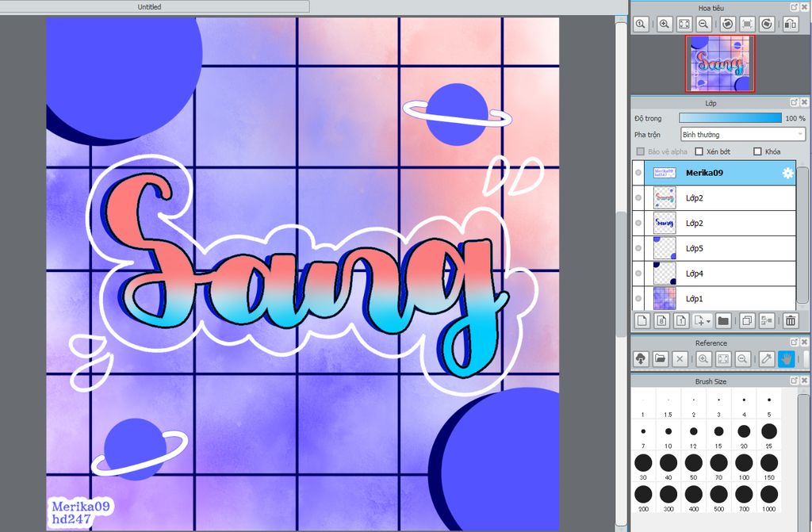Click the canvas vertical scrollbar
812x532 pixels.
click(620, 274)
